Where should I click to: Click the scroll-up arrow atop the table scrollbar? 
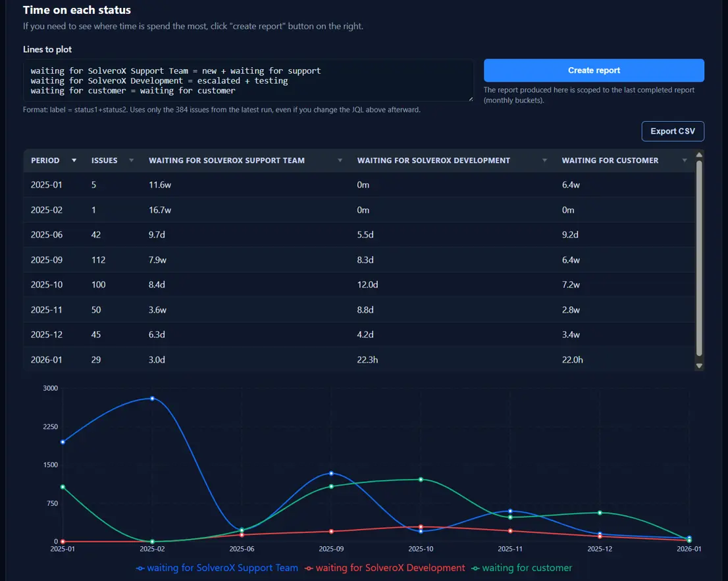[x=699, y=153]
